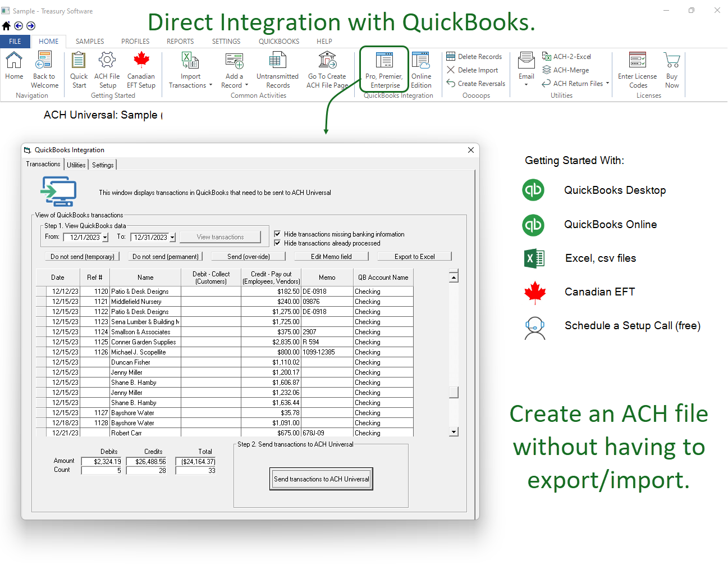Click the forward arrow navigation icon
Viewport: 728px width, 564px height.
pos(31,26)
